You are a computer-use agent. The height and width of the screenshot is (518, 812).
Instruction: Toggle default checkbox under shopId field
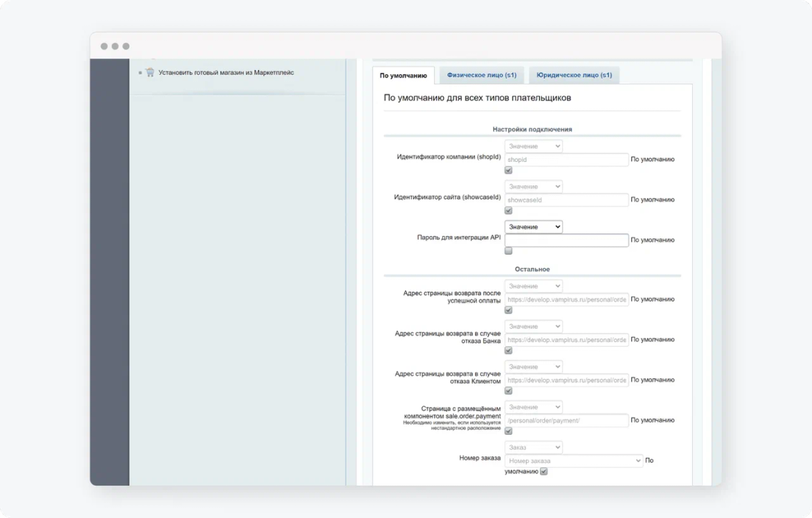508,171
